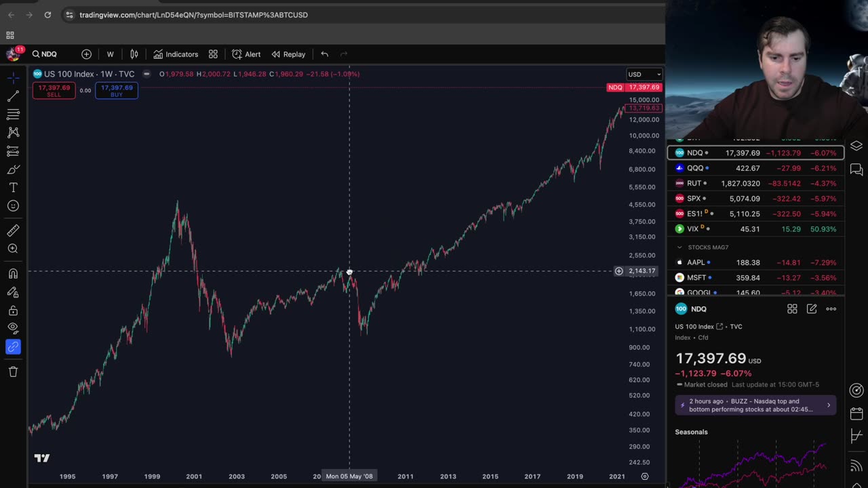Viewport: 868px width, 488px height.
Task: Open the NDQ symbol search
Action: point(45,54)
